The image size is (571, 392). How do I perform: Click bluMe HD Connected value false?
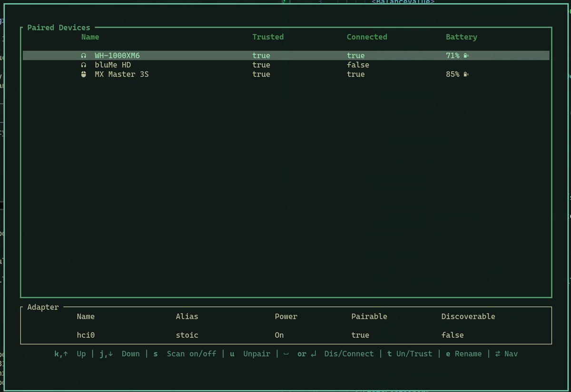(358, 65)
